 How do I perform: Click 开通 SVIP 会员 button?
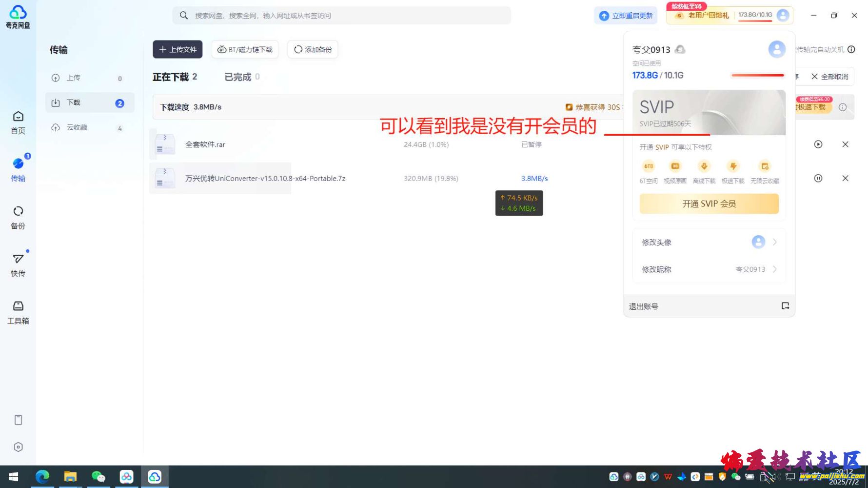tap(709, 204)
